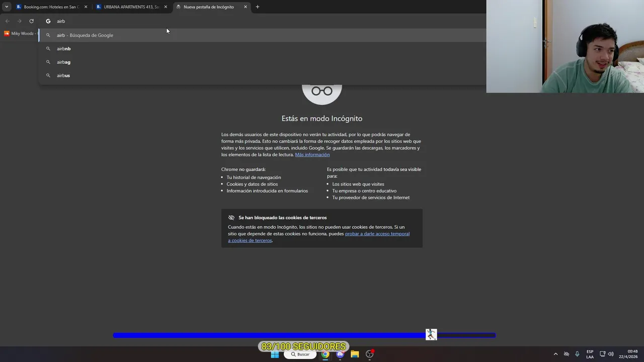
Task: Open a new tab with the plus button
Action: [x=258, y=7]
